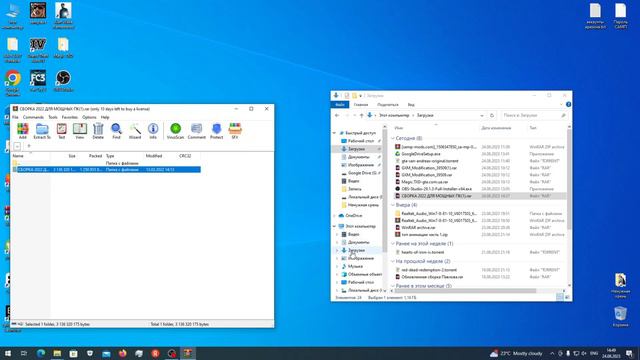
Task: Click the Protect shield icon in WinRAR
Action: click(x=216, y=131)
